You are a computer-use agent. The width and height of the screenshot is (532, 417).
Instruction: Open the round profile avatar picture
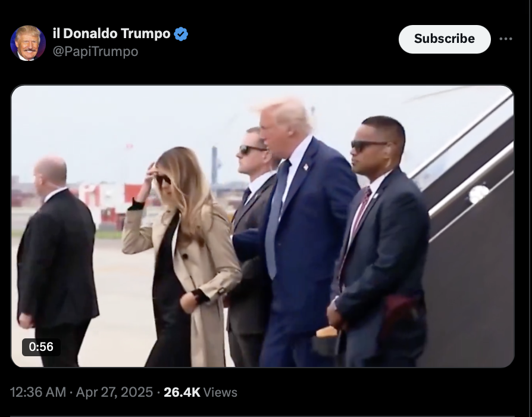click(28, 43)
